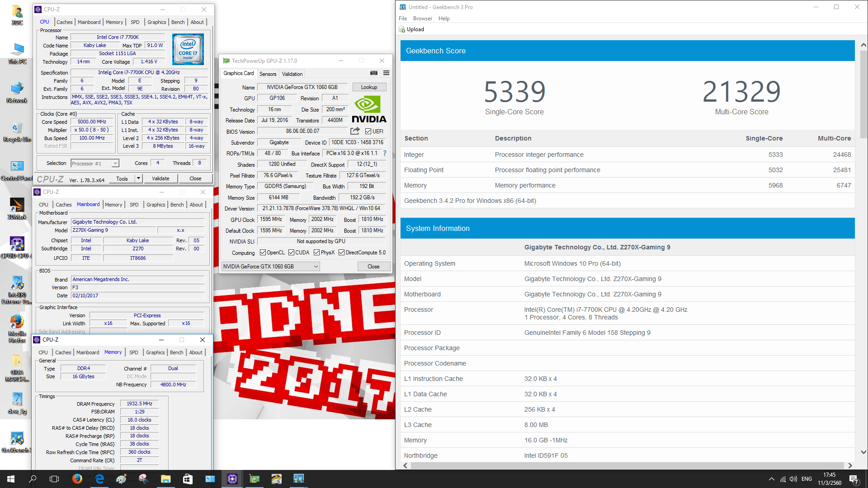Click the Close button in top CPU-Z window
868x488 pixels.
195,178
